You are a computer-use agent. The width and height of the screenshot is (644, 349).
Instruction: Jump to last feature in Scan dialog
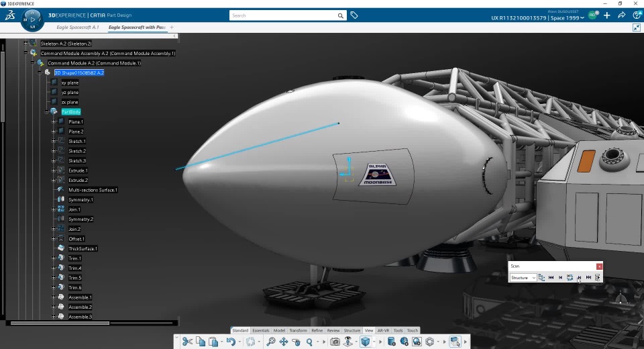pos(588,277)
